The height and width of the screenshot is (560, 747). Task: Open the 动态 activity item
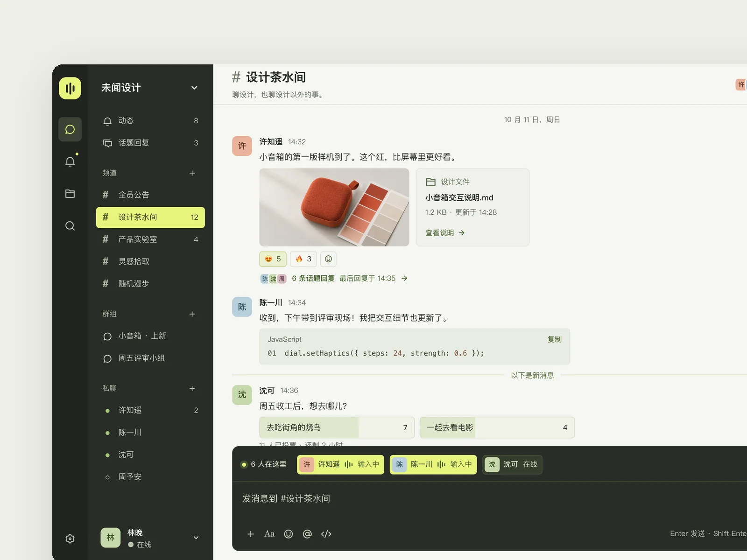click(x=150, y=121)
